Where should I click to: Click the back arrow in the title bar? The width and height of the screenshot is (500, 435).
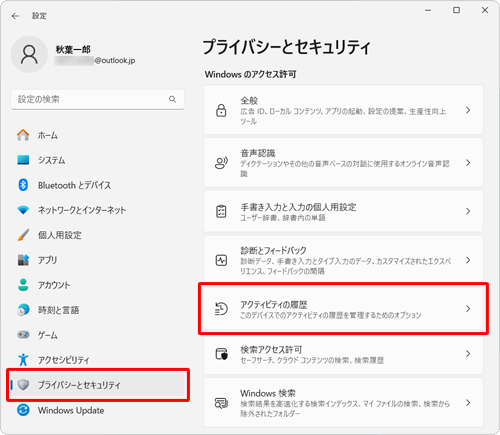tap(15, 16)
